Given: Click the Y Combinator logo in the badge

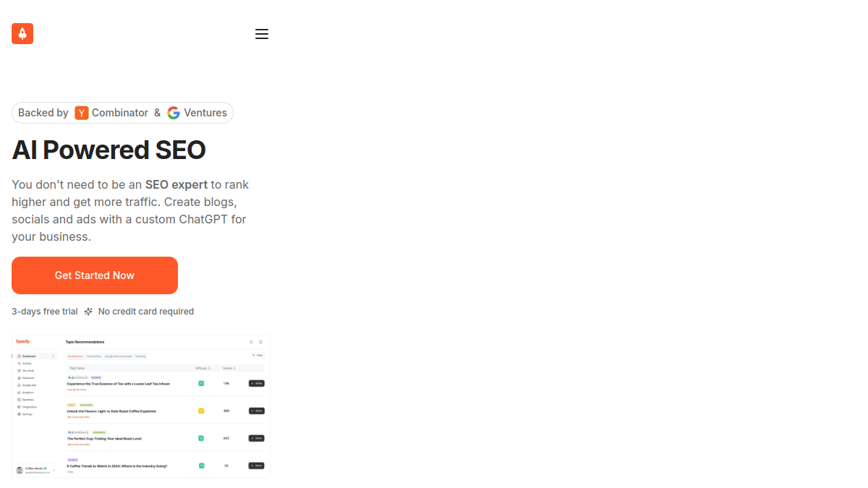Looking at the screenshot, I should [82, 113].
